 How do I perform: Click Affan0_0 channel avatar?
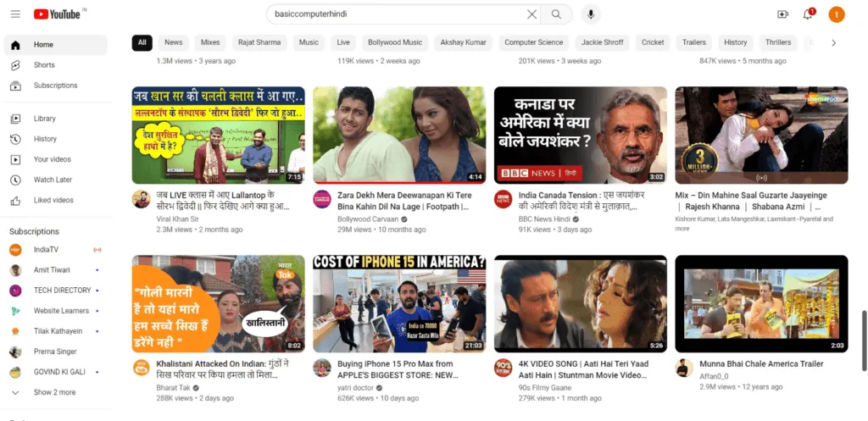[684, 368]
